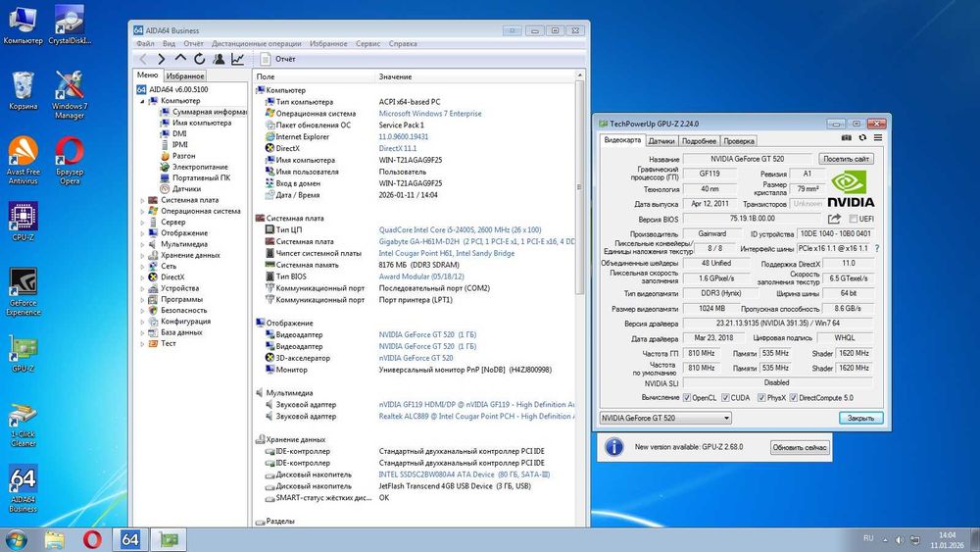Toggle the PhysX checkbox in GPU-Z
Screen dimensions: 980x552
761,398
